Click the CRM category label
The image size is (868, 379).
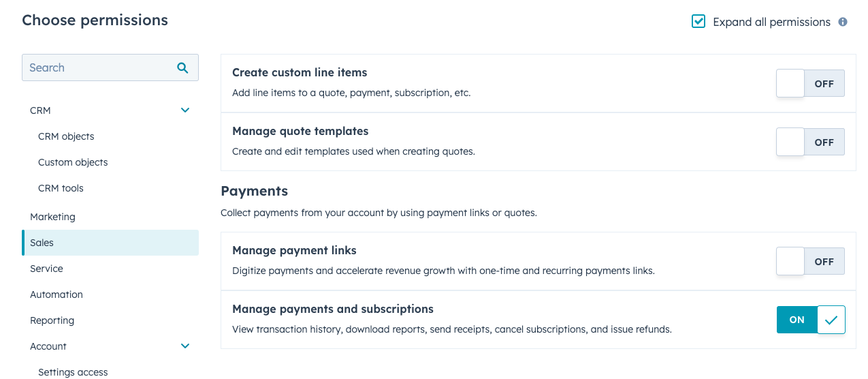click(40, 110)
